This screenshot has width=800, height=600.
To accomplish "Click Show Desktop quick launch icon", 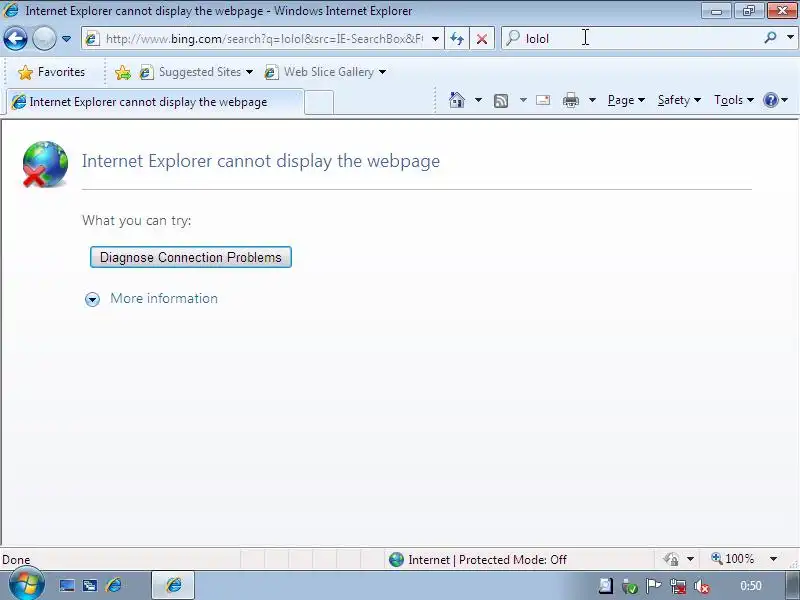I will [67, 585].
